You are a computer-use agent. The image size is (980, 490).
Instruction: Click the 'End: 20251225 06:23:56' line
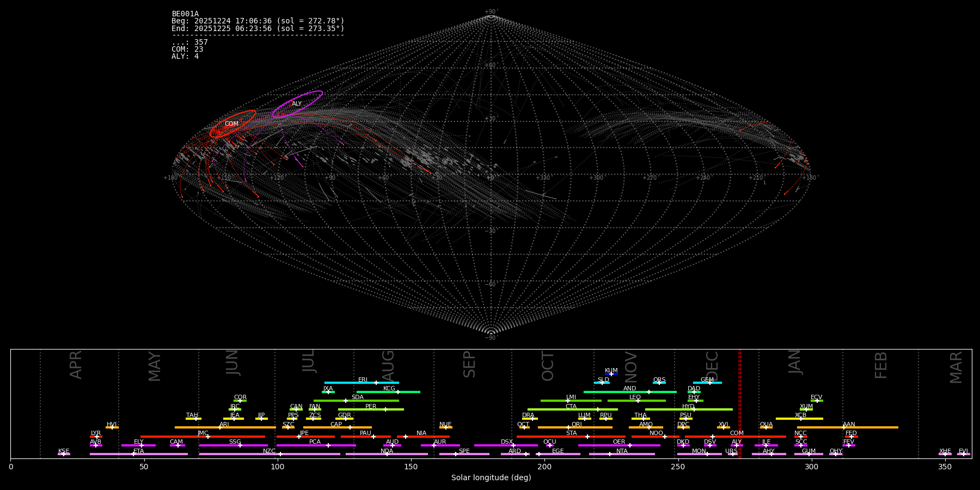coord(258,28)
